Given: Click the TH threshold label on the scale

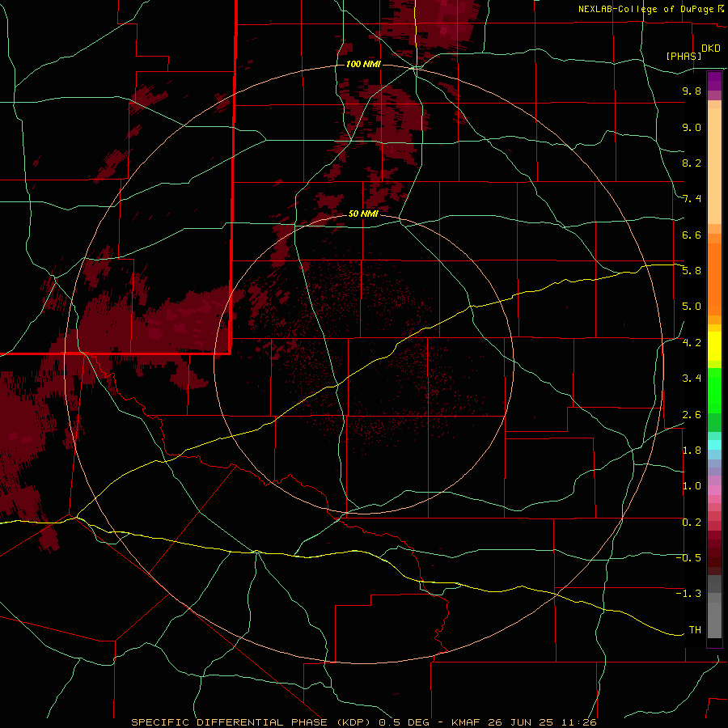Looking at the screenshot, I should tap(695, 630).
